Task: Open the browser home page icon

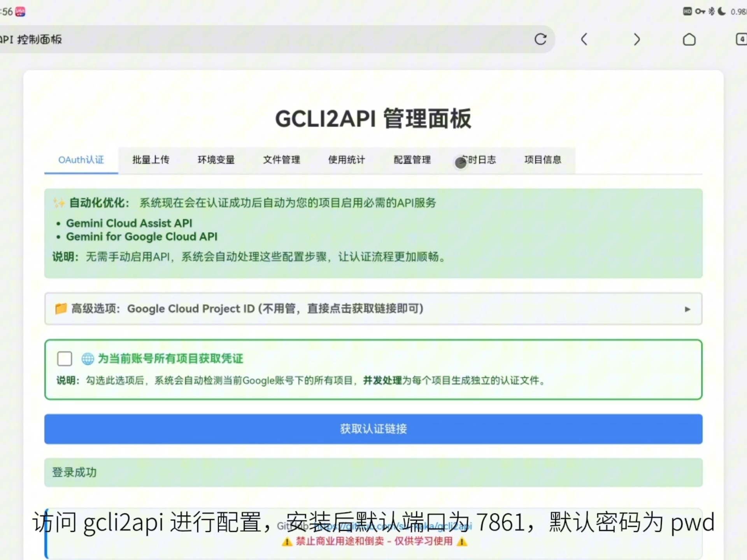Action: click(689, 39)
